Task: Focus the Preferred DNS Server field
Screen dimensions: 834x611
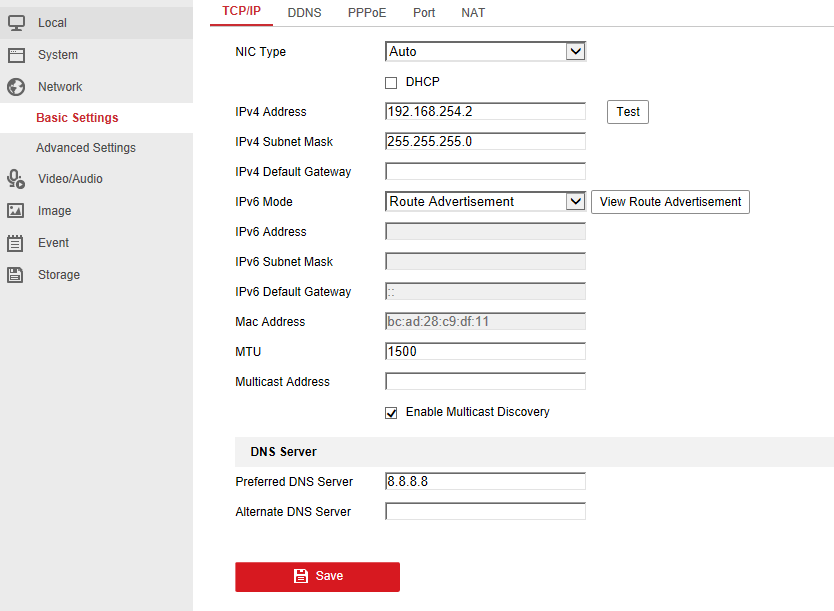Action: 485,481
